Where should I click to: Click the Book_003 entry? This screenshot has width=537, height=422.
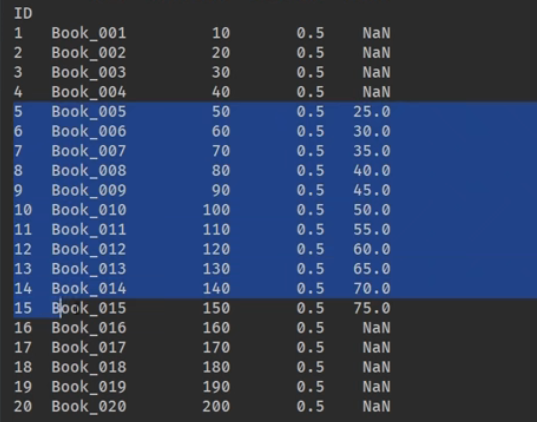89,72
